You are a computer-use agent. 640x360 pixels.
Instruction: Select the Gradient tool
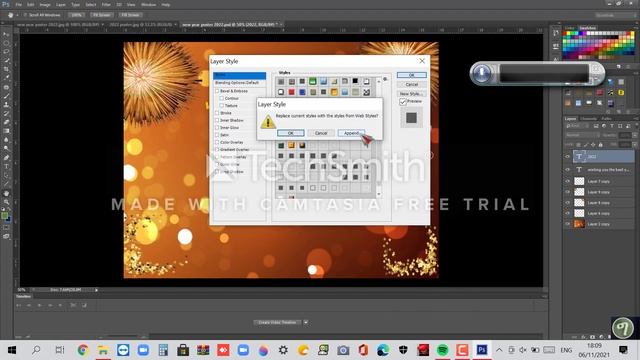pos(6,131)
